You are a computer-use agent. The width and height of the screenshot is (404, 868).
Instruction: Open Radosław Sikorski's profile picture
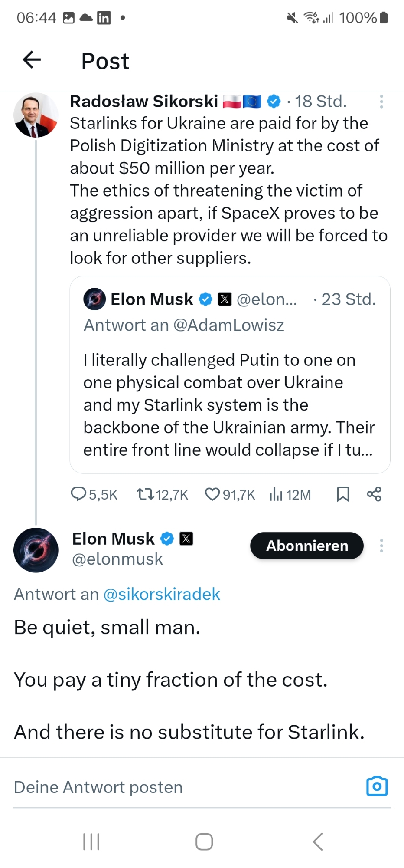point(36,115)
